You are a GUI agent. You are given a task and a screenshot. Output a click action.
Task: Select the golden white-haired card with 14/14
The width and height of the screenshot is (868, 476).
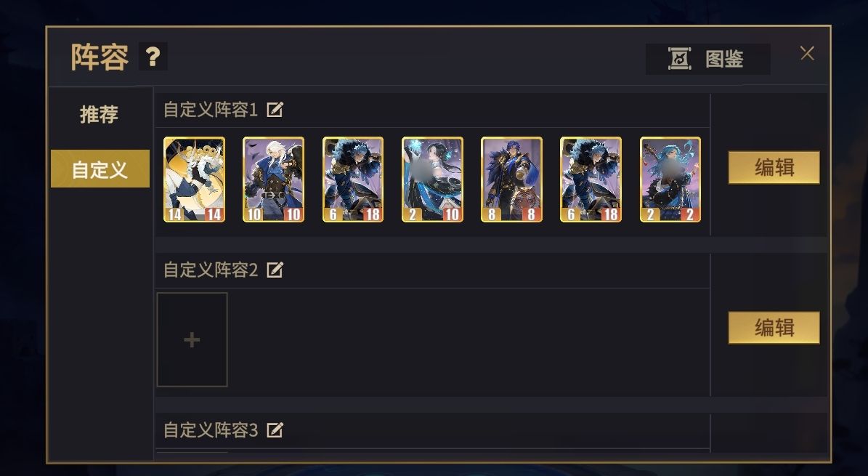pos(195,179)
